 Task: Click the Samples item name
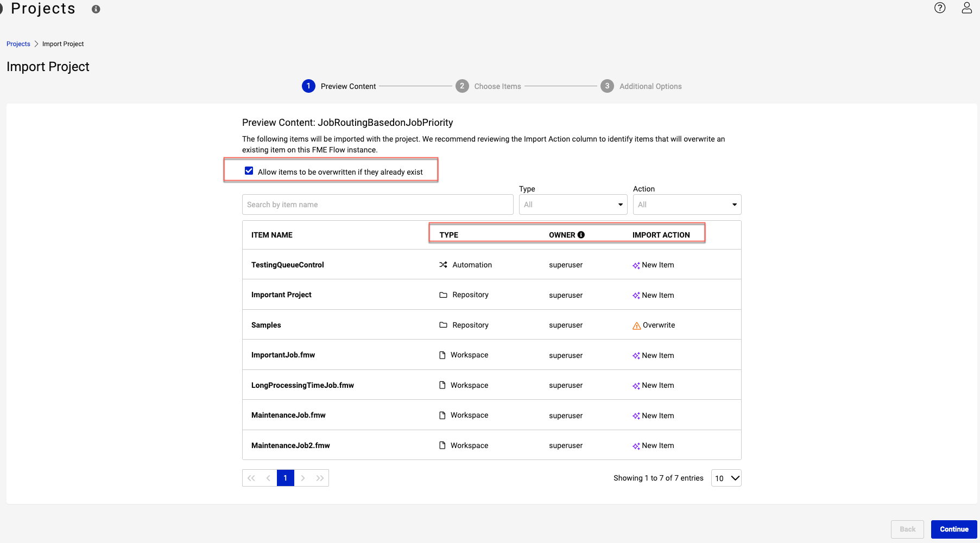coord(266,325)
